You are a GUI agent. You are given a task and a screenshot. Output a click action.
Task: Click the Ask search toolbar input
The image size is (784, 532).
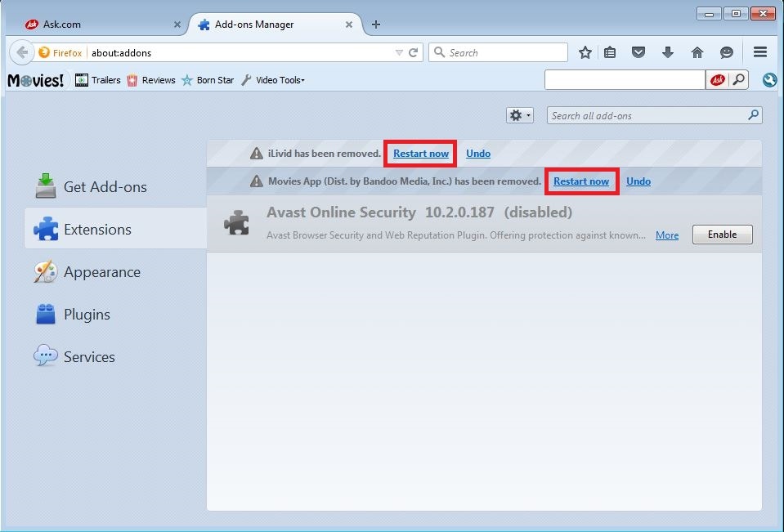[625, 79]
